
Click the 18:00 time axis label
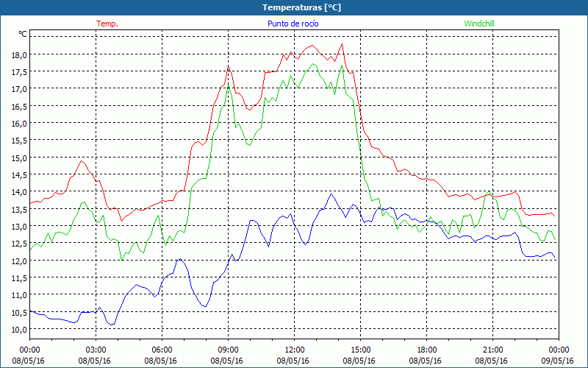(427, 350)
